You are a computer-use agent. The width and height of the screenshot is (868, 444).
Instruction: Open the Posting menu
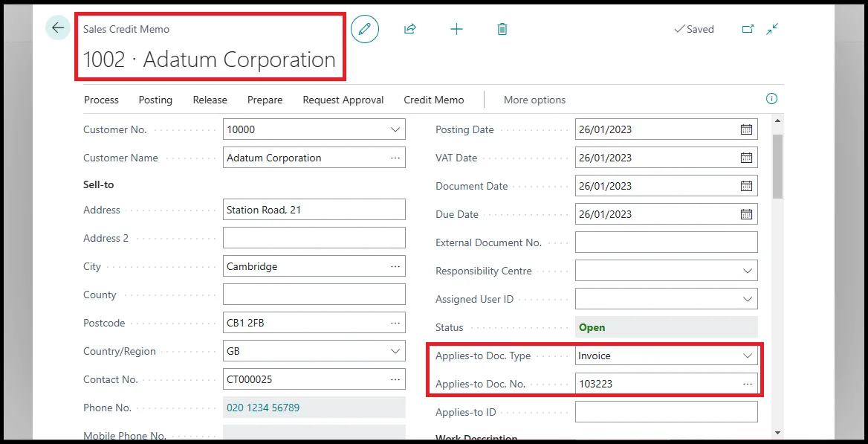(155, 100)
